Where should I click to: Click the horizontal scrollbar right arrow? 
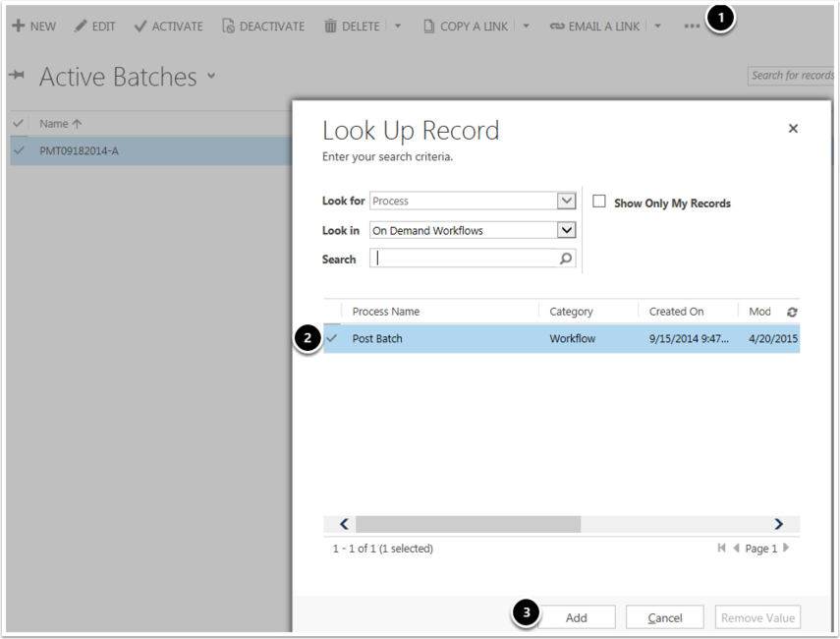coord(778,524)
